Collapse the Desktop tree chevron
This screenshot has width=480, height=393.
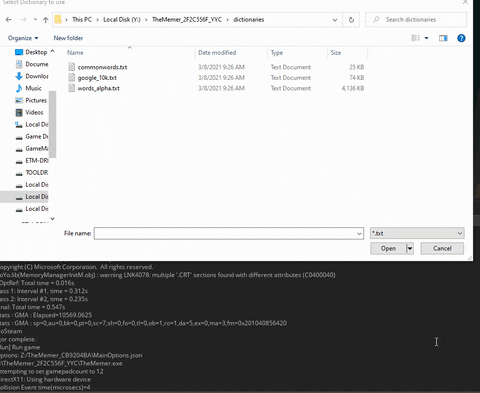click(x=52, y=51)
